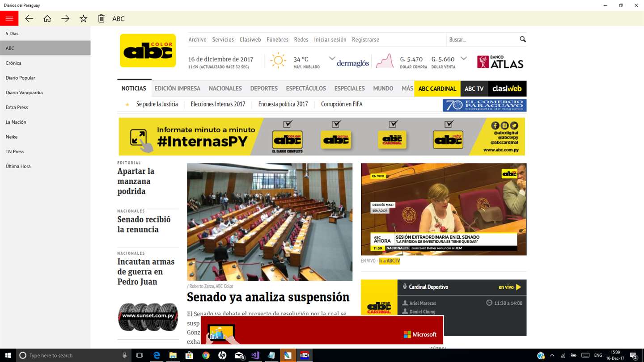Viewport: 644px width, 362px height.
Task: Click the live ABC TV video thumbnail
Action: click(444, 209)
